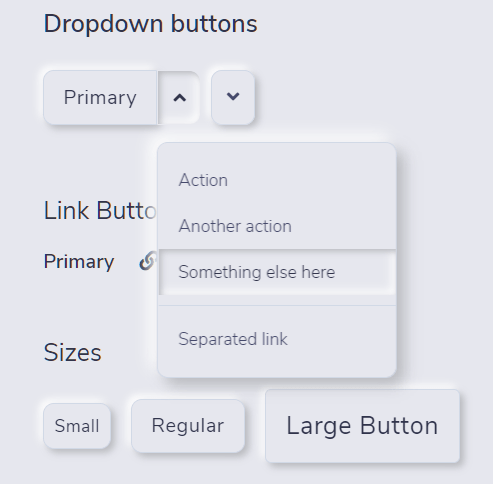Click the chain link icon beside Primary
Screen dimensions: 493x484
[x=148, y=261]
